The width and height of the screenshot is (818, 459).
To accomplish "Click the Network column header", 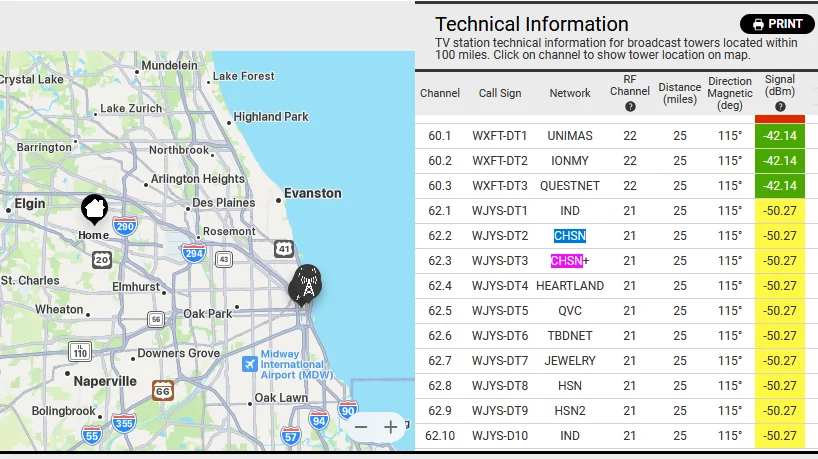I will click(570, 93).
